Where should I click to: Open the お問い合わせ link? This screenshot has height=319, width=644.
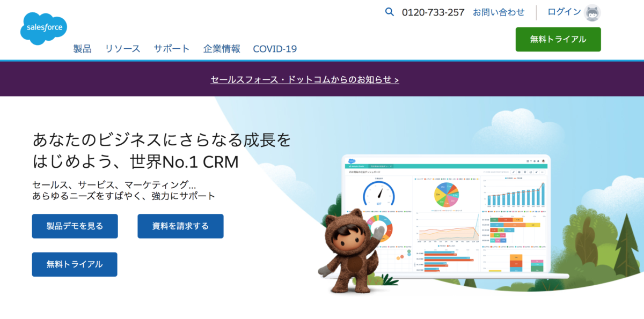coord(499,12)
